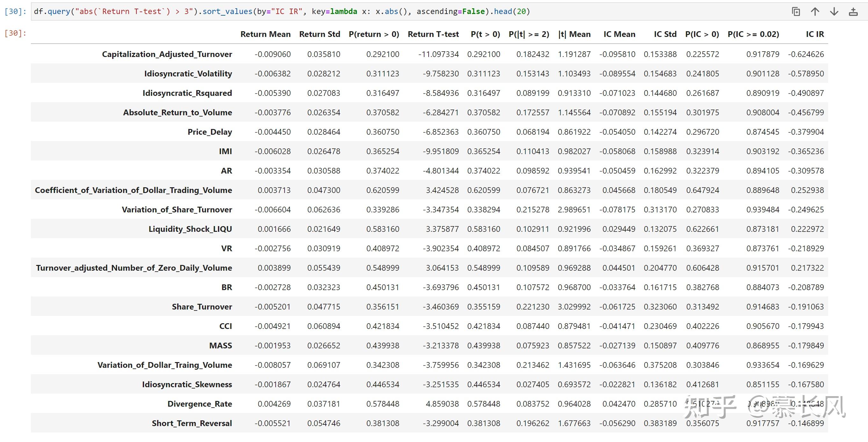Click the Idiosyncratic_Volatility row label
This screenshot has height=442, width=868.
pyautogui.click(x=188, y=74)
